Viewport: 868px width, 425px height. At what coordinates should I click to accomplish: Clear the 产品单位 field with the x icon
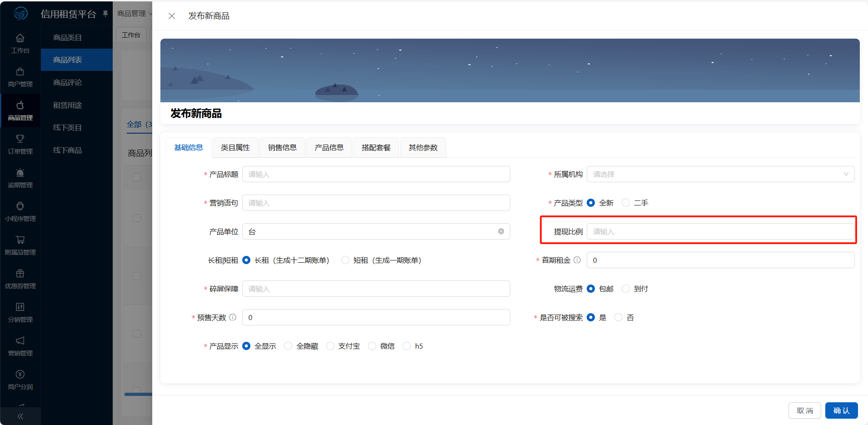[x=501, y=231]
